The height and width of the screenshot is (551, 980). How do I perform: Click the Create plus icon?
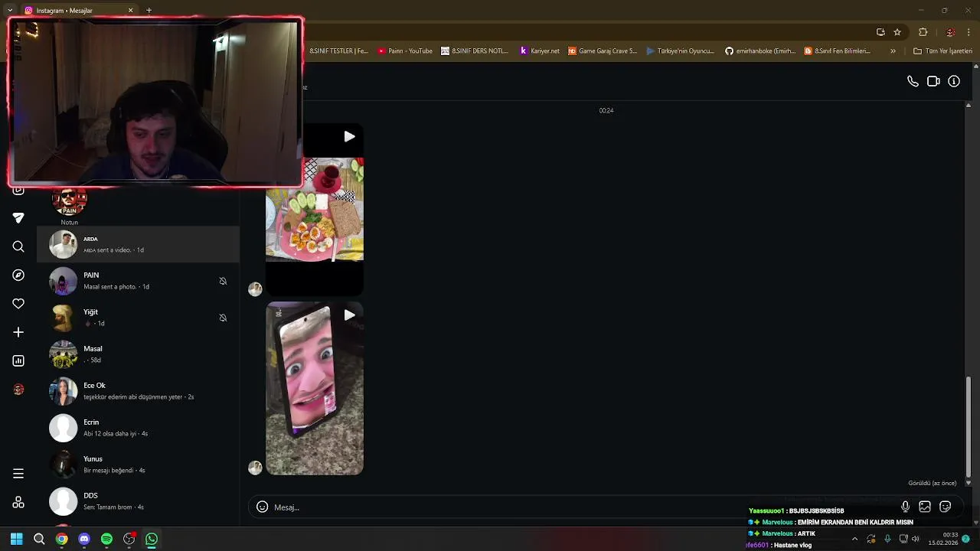pos(18,332)
